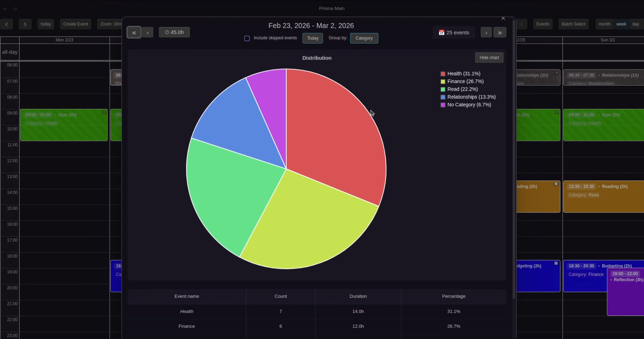
Task: Click the forward navigation arrow top-left
Action: 15,8
